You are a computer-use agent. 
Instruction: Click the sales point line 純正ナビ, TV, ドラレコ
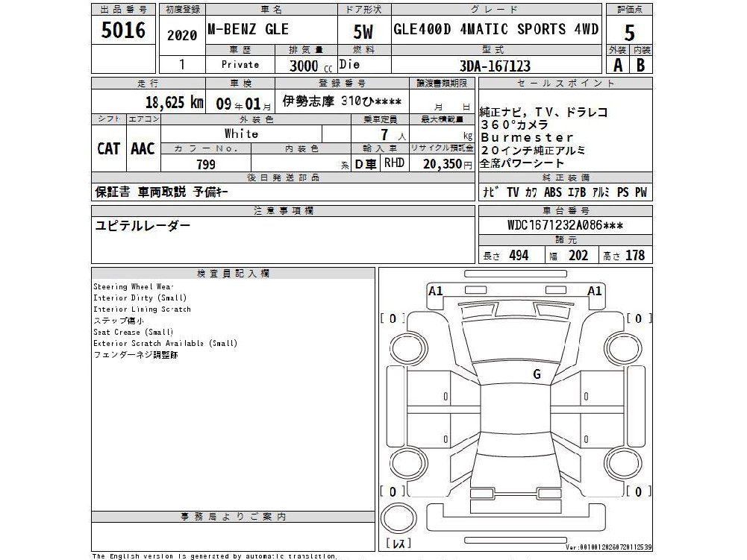point(543,112)
